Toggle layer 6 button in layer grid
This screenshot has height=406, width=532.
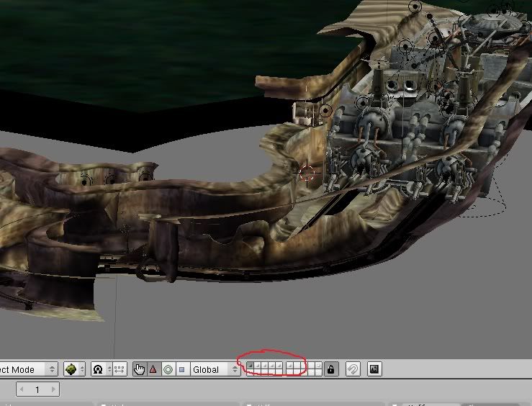[x=289, y=365]
